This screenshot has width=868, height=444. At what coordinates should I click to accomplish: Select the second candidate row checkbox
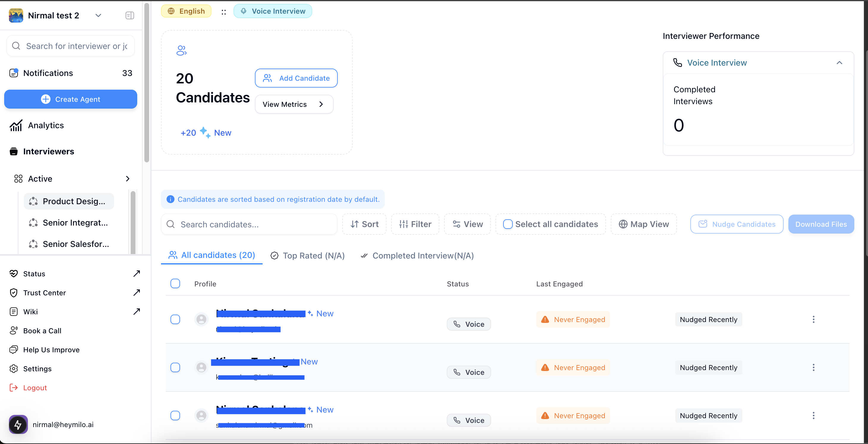pyautogui.click(x=175, y=367)
